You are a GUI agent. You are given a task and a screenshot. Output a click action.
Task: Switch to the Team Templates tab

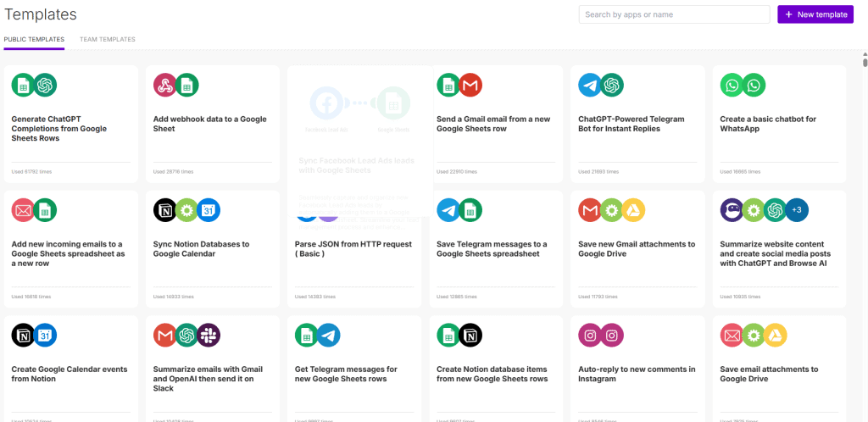point(108,40)
